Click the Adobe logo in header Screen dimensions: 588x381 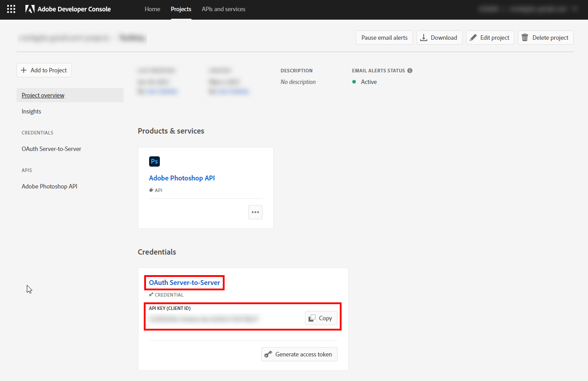(x=30, y=9)
